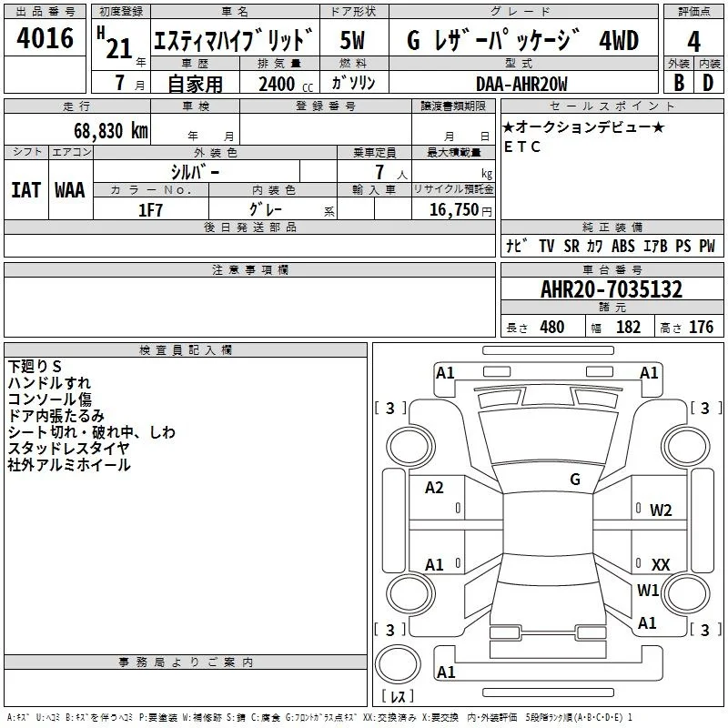Click the height value 176

701,328
